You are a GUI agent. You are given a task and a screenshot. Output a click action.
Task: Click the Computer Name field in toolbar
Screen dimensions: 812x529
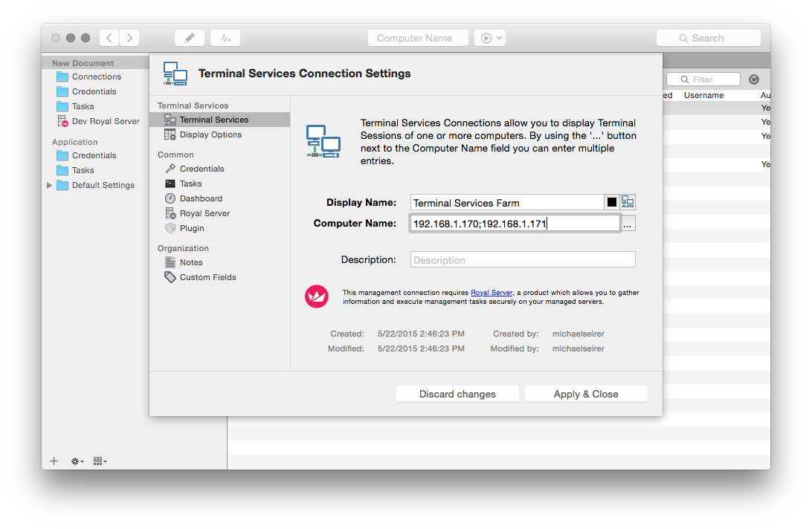pos(418,38)
